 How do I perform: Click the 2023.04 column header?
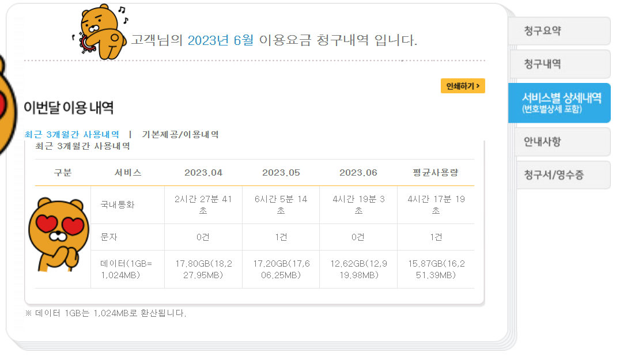coord(203,173)
